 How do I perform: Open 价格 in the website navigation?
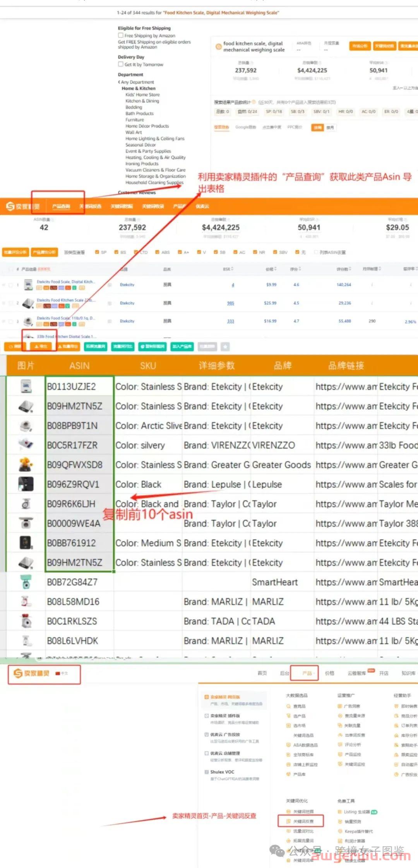[329, 673]
